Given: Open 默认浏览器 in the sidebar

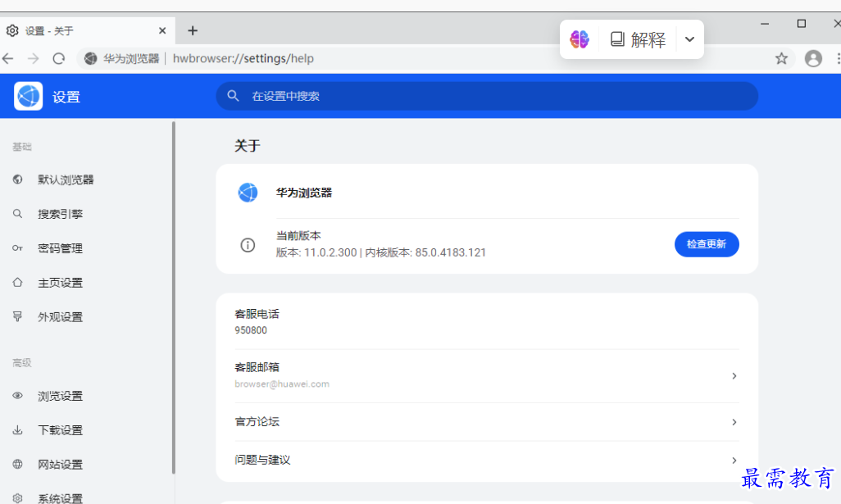Looking at the screenshot, I should click(x=66, y=179).
